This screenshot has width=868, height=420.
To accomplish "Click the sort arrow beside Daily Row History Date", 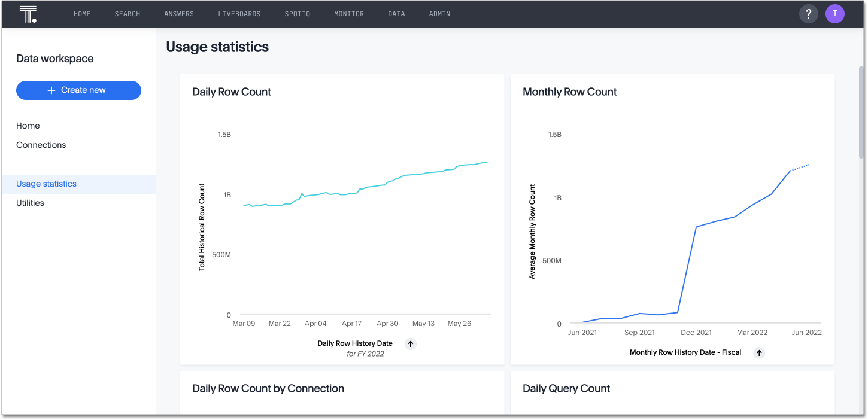I will coord(411,343).
